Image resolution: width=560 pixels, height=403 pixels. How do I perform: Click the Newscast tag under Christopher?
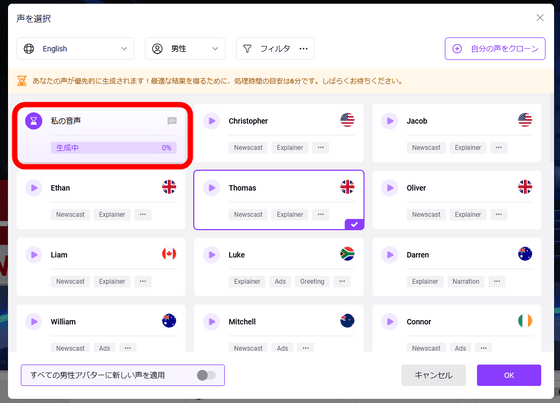[248, 148]
